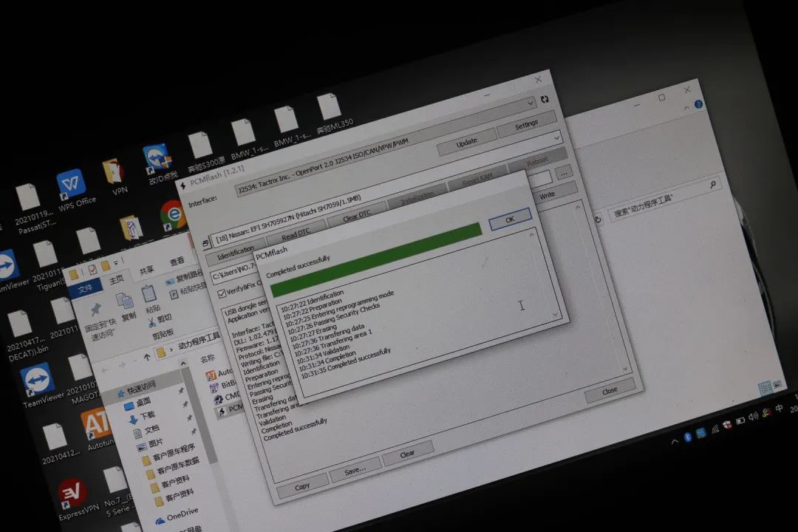
Task: Select OneDrive in the navigation pane
Action: point(177,516)
